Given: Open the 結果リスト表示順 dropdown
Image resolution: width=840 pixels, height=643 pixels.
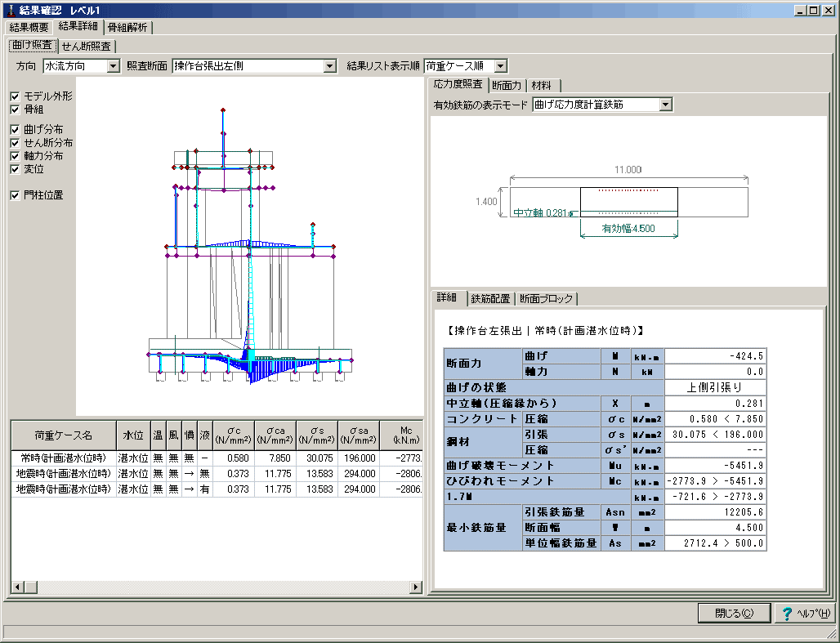Looking at the screenshot, I should [x=500, y=66].
